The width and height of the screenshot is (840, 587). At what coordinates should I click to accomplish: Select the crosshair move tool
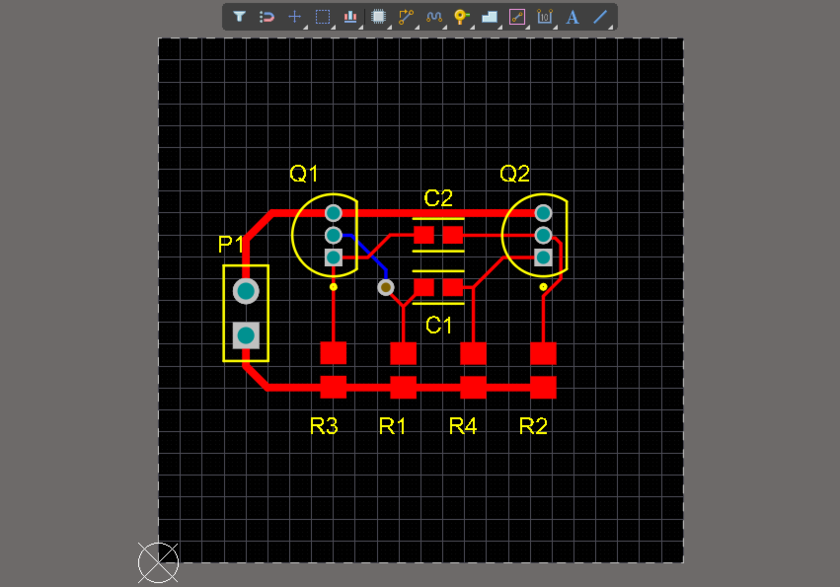point(294,16)
